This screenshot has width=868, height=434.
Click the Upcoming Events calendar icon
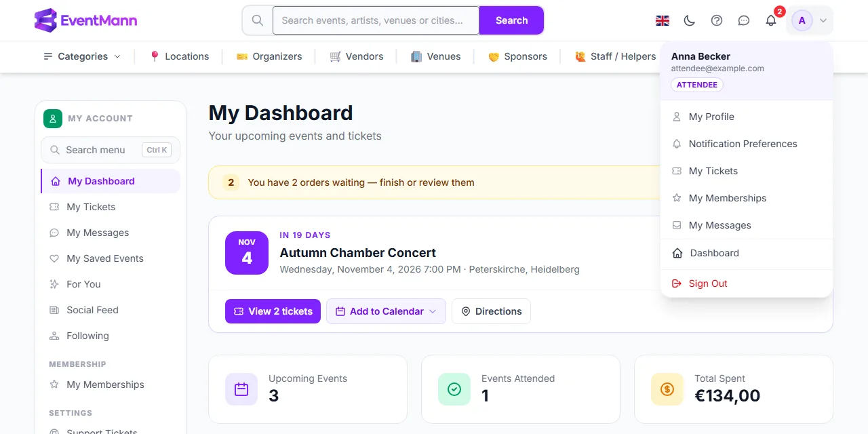[241, 389]
